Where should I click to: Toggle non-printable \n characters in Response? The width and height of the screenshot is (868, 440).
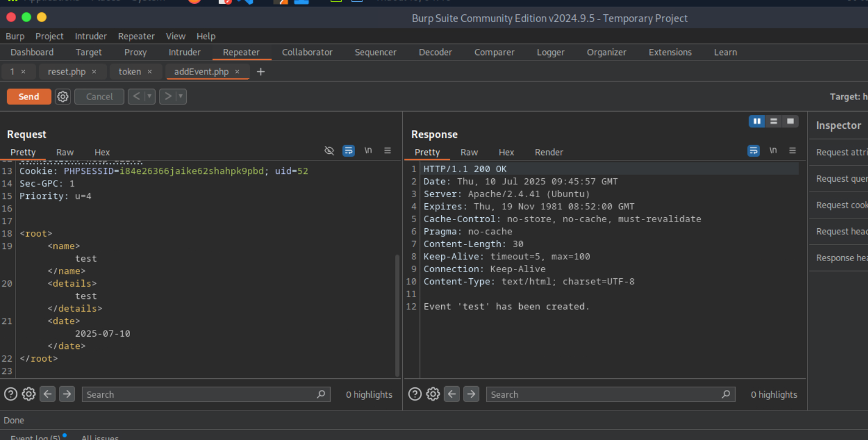[773, 151]
